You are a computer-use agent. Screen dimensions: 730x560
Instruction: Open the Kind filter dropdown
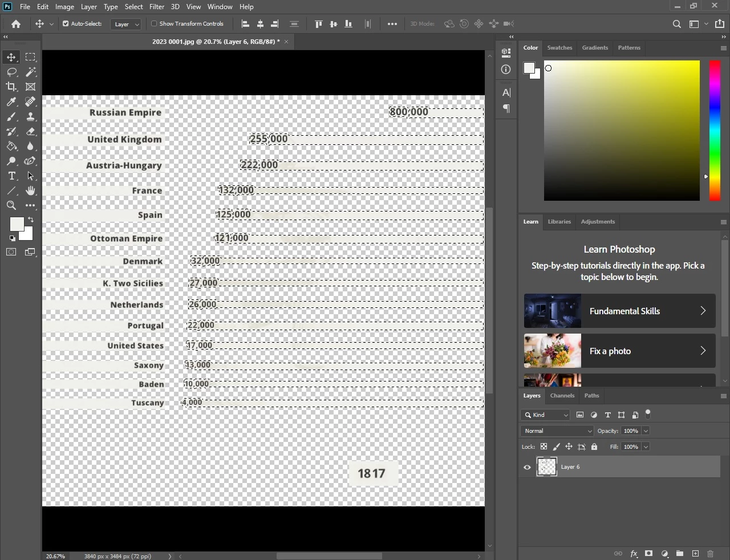tap(545, 415)
